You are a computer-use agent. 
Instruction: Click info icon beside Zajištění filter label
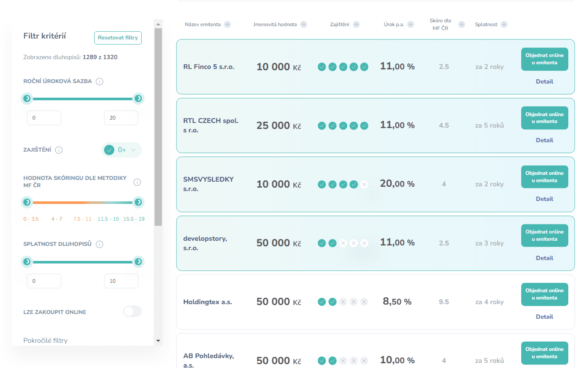(x=59, y=150)
